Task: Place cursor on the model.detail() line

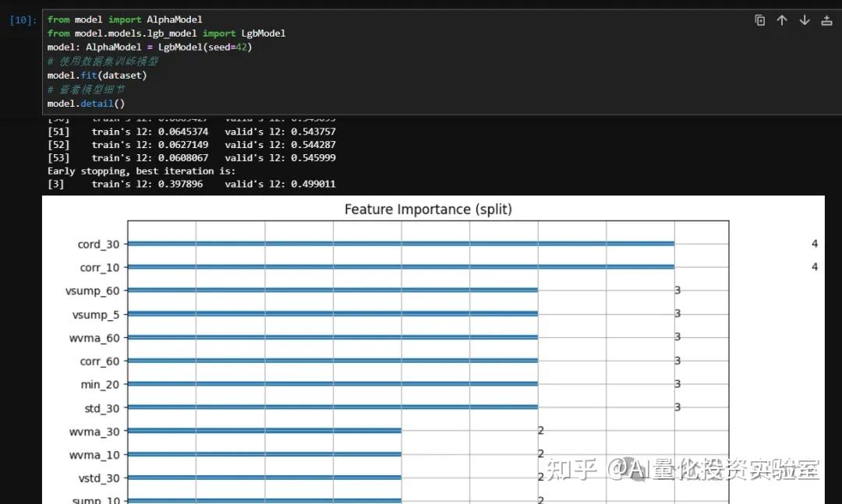Action: [86, 104]
